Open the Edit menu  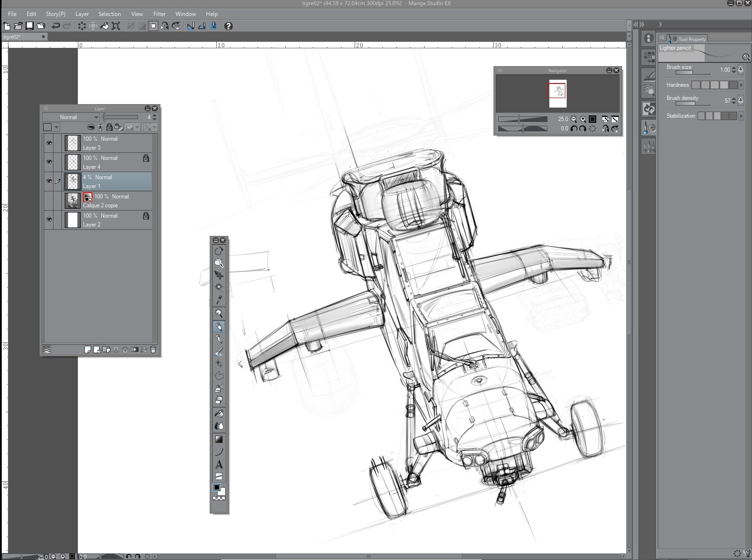point(31,14)
